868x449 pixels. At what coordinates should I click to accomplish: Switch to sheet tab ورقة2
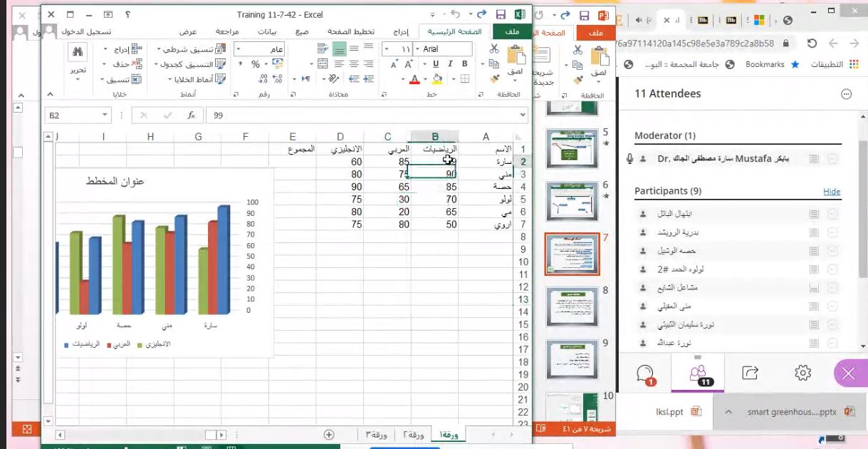coord(414,435)
